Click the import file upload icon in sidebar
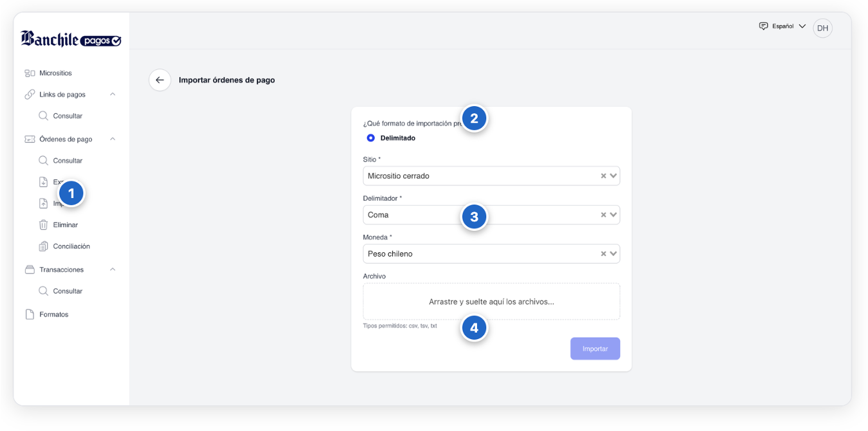 43,203
